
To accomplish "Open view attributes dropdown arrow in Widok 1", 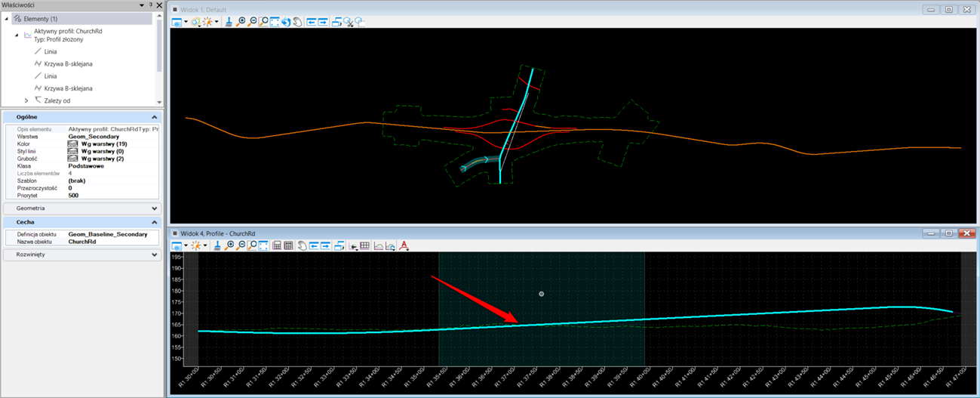I will [x=186, y=22].
